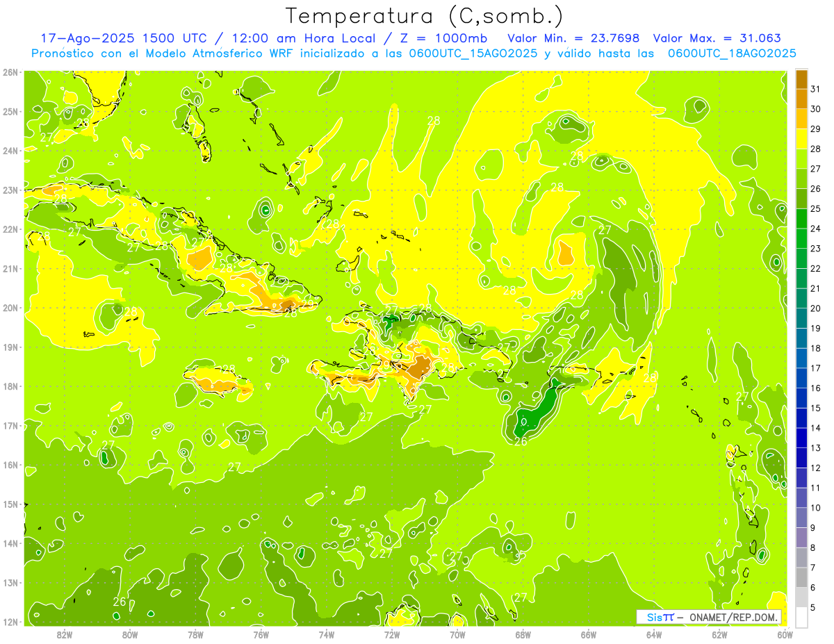Viewport: 834px width, 644px height.
Task: Click the '17N' latitude axis label
Action: point(11,425)
